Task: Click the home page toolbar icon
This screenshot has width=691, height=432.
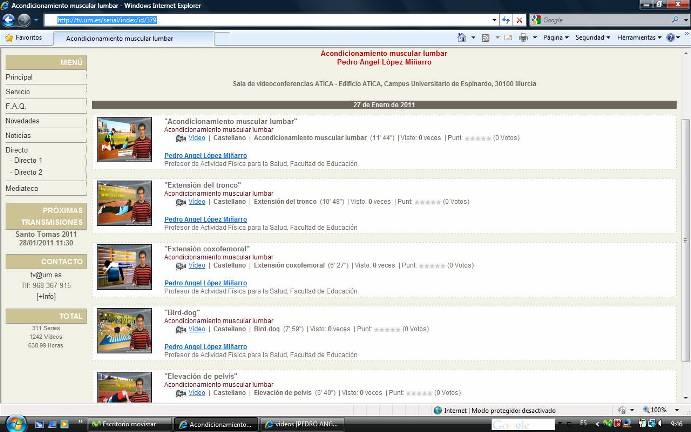Action: click(462, 38)
